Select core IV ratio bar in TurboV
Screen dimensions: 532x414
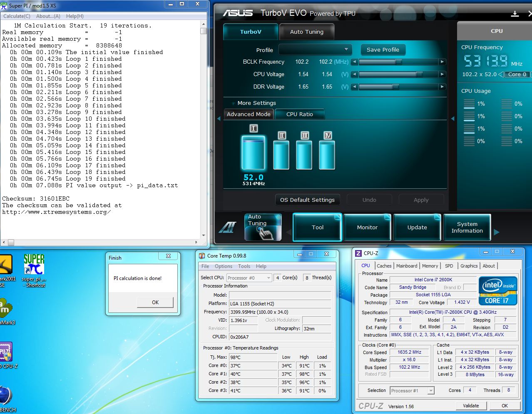click(x=327, y=155)
